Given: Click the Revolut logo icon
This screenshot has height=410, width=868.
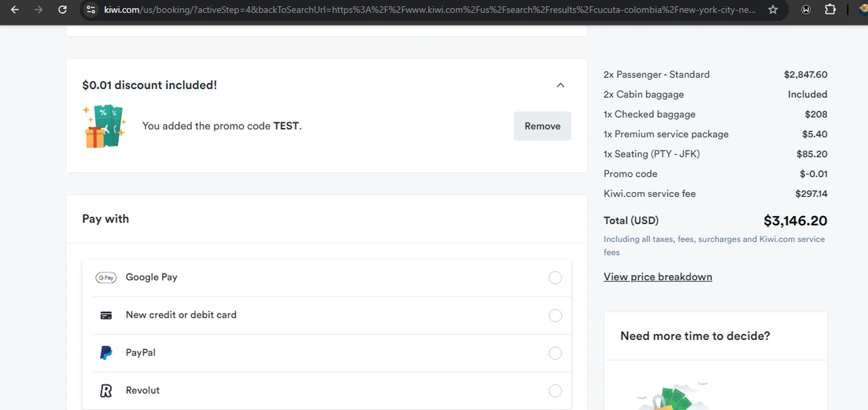Looking at the screenshot, I should (106, 391).
